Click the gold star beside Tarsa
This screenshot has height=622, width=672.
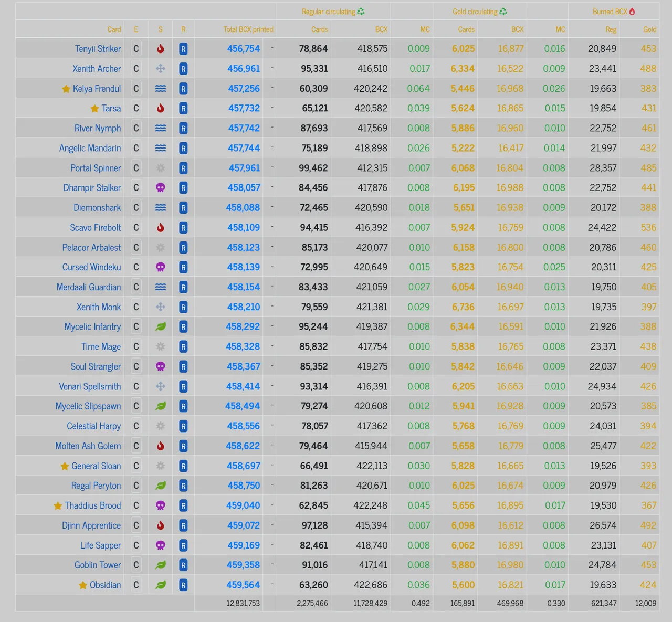[94, 109]
